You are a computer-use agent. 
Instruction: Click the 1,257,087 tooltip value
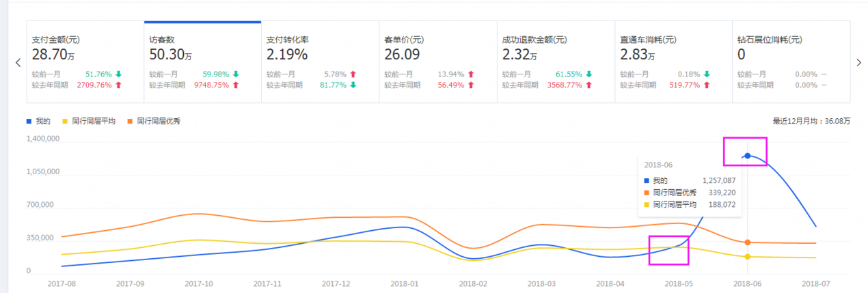[719, 181]
